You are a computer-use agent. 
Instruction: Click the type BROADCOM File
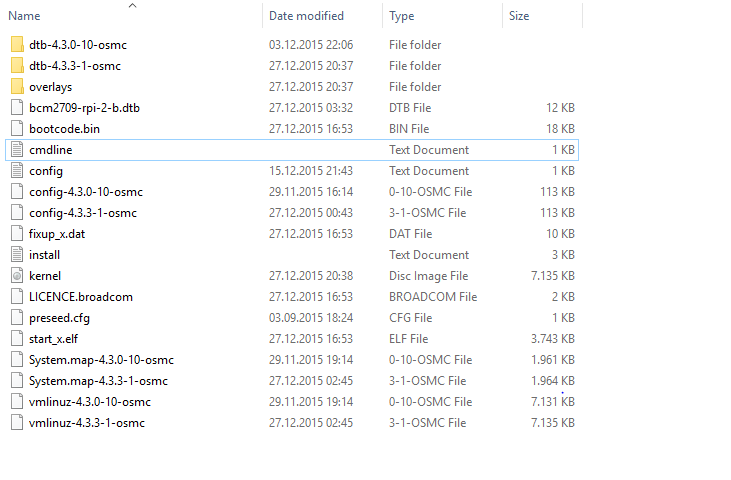[x=433, y=297]
